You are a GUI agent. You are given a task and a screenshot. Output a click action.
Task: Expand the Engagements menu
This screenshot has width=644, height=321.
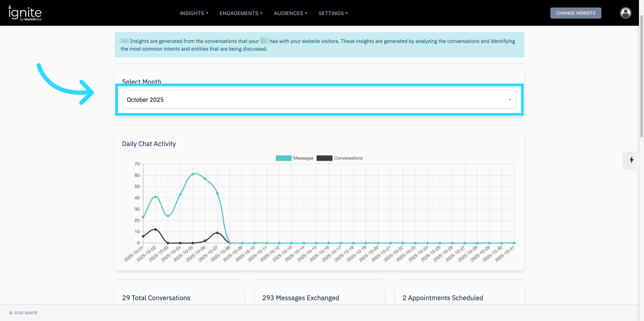point(241,13)
